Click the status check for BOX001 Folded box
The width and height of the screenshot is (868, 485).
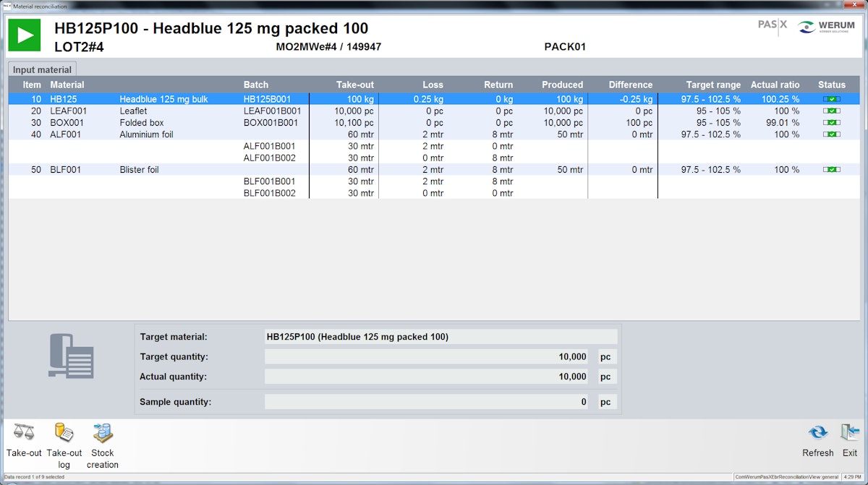click(830, 123)
